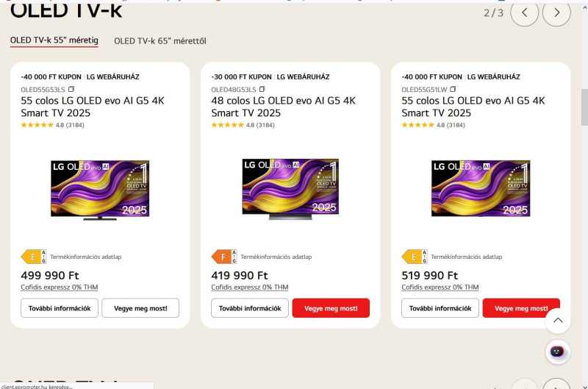This screenshot has height=389, width=588.
Task: Click red Vegye meg most! for 48-inch TV
Action: (331, 308)
